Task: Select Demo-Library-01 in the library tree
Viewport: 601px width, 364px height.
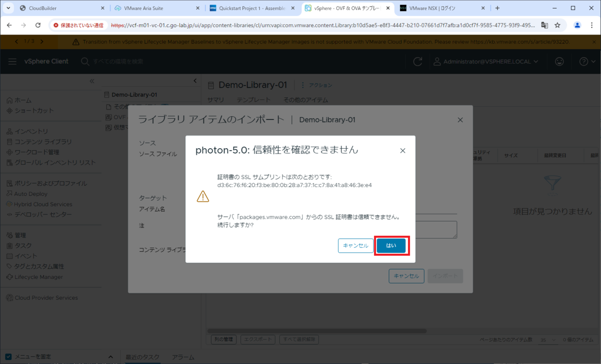Action: [x=134, y=95]
